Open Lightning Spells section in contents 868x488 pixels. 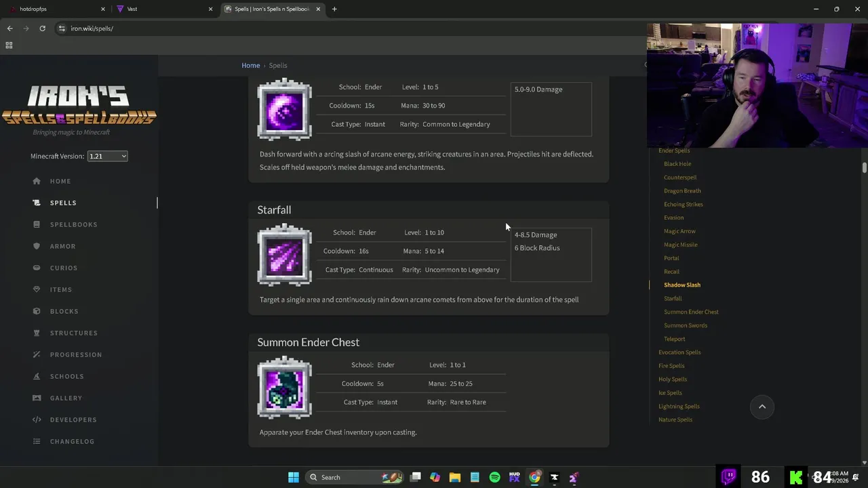coord(679,406)
